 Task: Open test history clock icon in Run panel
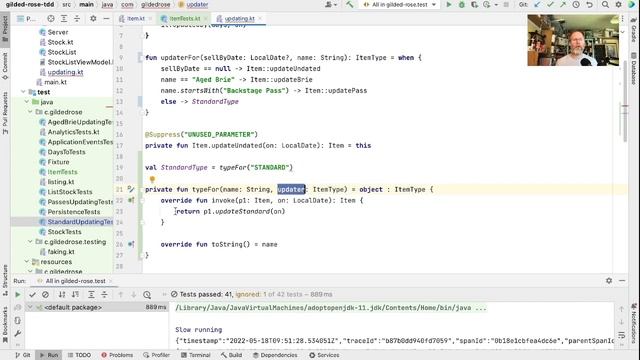tap(147, 294)
